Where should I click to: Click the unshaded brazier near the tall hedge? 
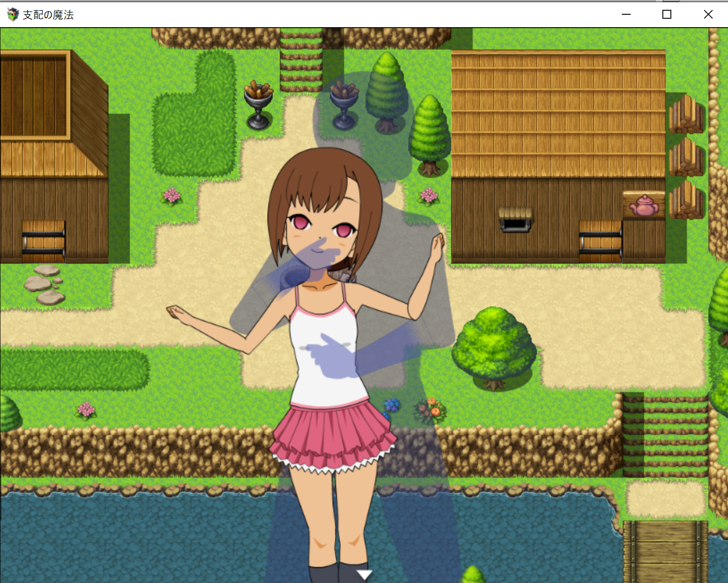[x=258, y=105]
